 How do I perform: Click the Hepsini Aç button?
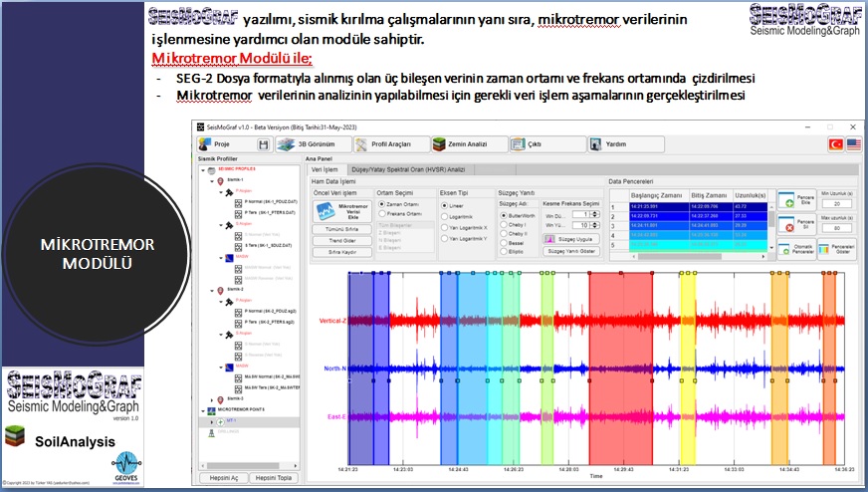click(223, 478)
